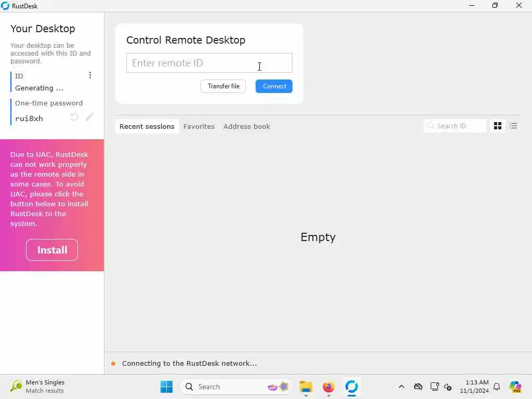Show hidden system tray icons
This screenshot has height=399, width=532.
click(402, 387)
